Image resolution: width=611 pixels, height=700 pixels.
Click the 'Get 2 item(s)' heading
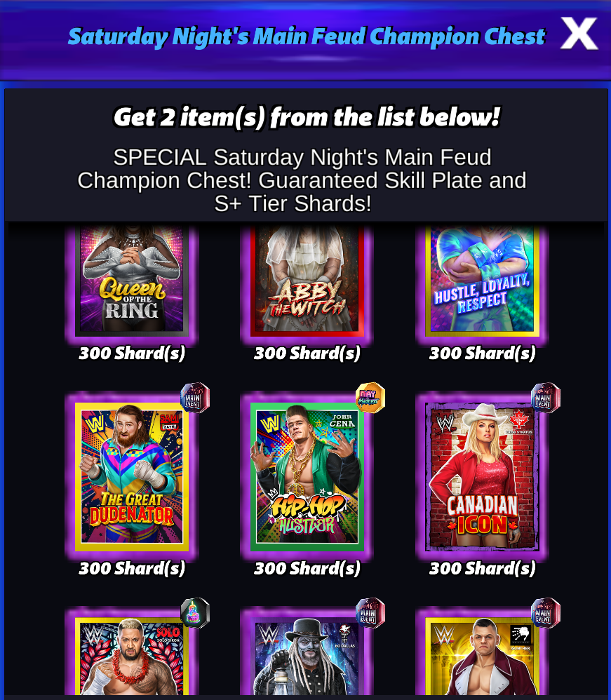[307, 117]
